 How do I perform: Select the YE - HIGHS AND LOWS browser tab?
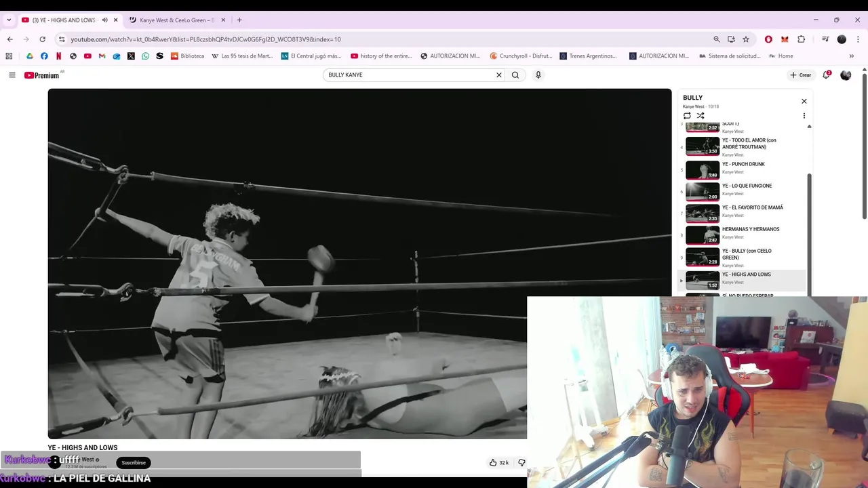pos(62,20)
